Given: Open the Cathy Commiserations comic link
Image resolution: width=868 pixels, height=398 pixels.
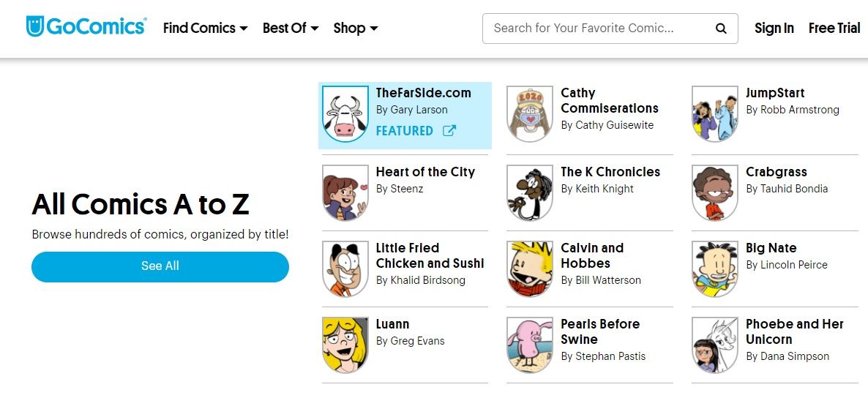Looking at the screenshot, I should [609, 101].
